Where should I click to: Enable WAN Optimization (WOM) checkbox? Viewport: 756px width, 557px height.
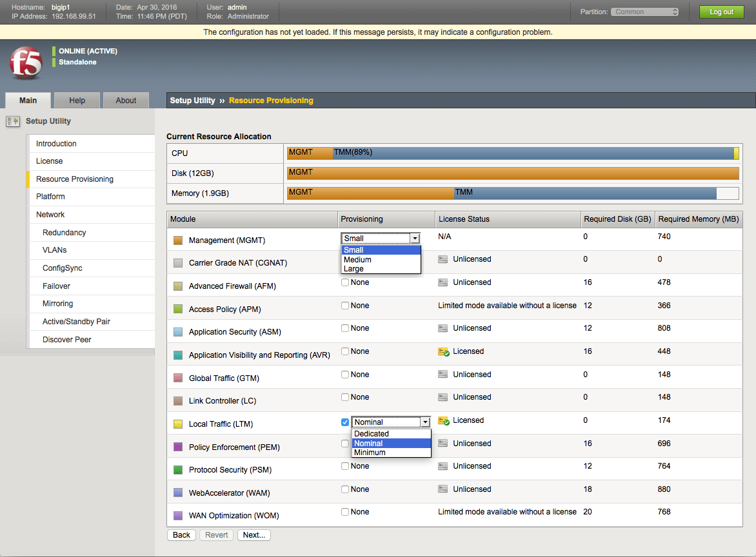click(345, 512)
